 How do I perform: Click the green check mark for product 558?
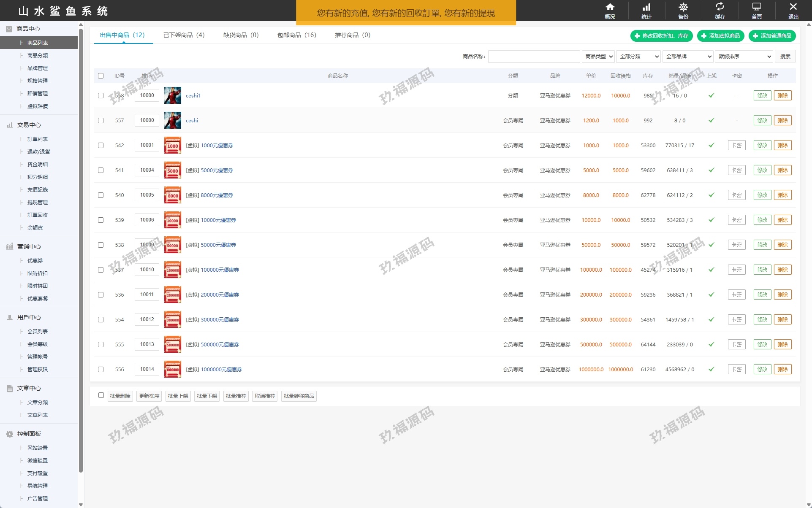coord(712,95)
